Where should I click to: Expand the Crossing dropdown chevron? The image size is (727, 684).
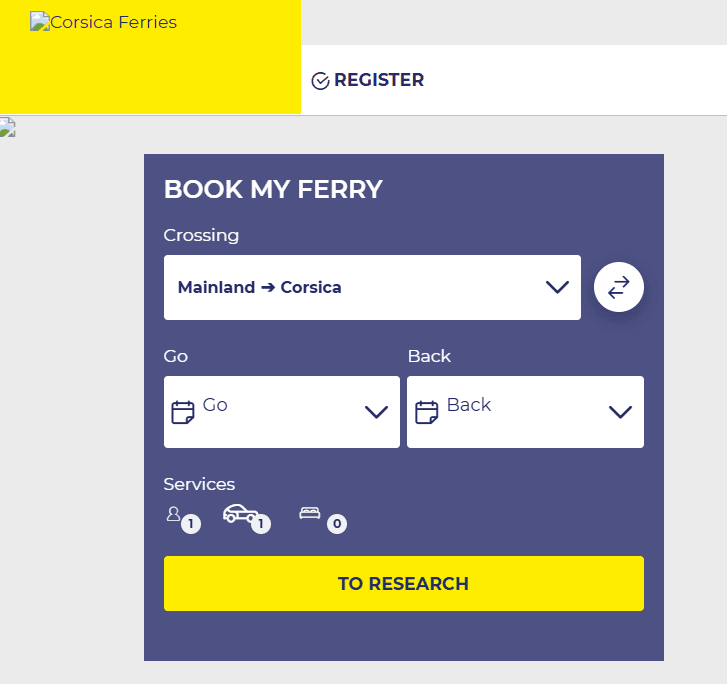557,287
